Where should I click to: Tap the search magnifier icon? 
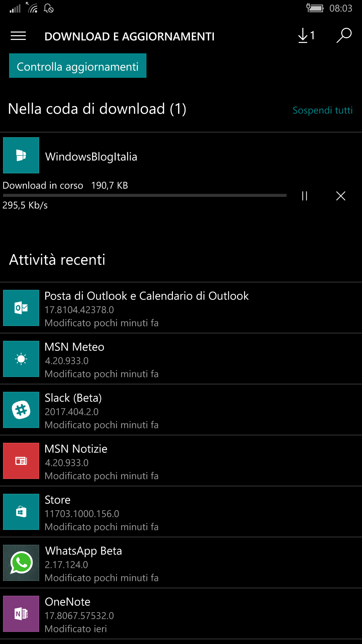pyautogui.click(x=344, y=36)
